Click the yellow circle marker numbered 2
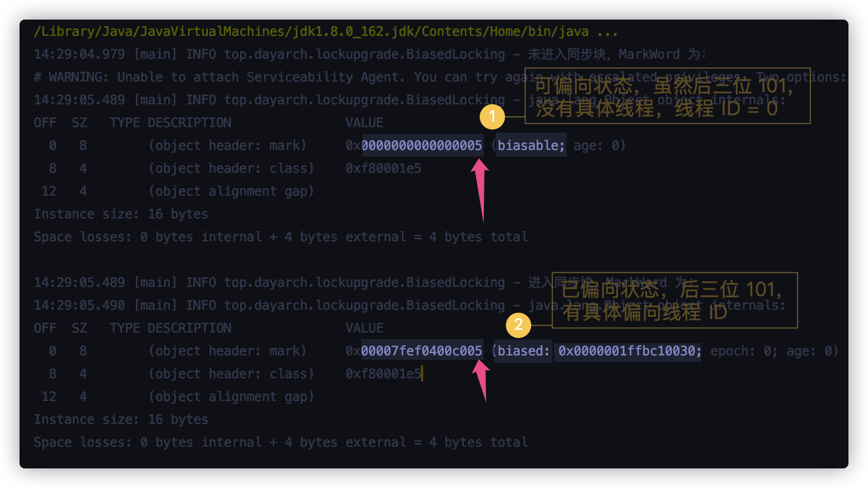The width and height of the screenshot is (868, 488). pos(518,325)
